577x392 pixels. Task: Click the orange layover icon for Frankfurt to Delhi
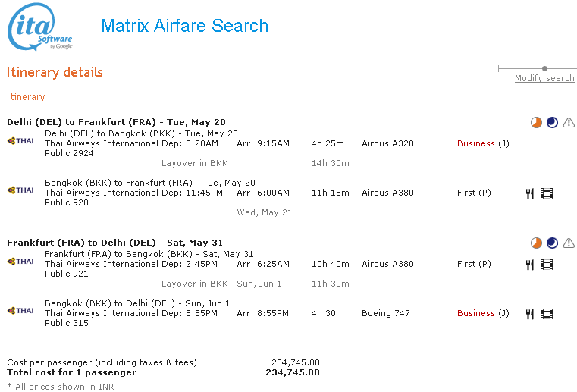[536, 243]
